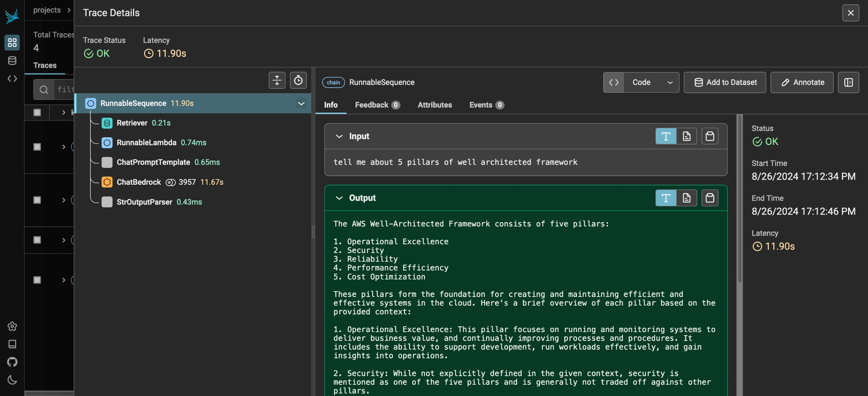Click the ChatBedrock LLM hexagon icon
This screenshot has width=868, height=396.
click(107, 182)
